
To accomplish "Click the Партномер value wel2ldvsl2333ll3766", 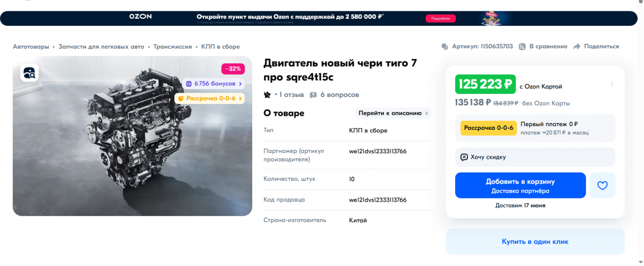I will 378,151.
